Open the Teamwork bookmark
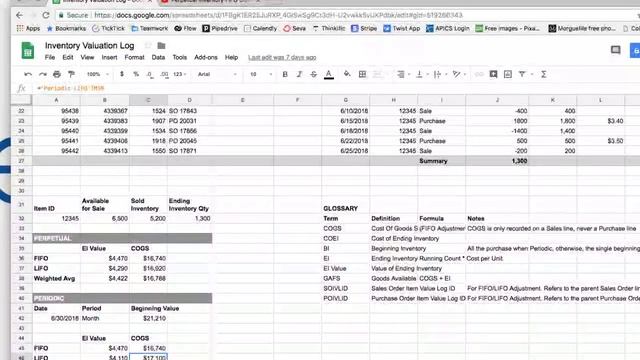This screenshot has height=360, width=640. 149,28
